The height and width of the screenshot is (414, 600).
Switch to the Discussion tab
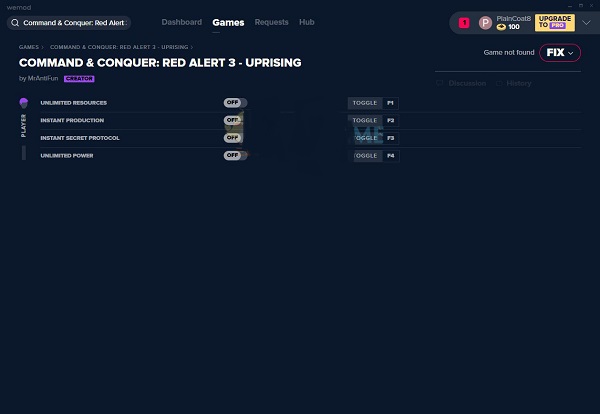coord(467,83)
